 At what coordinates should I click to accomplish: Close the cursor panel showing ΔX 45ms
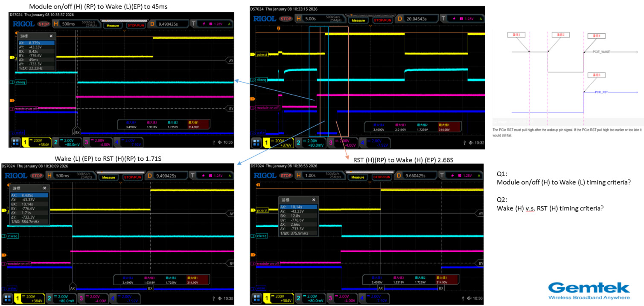pyautogui.click(x=51, y=36)
